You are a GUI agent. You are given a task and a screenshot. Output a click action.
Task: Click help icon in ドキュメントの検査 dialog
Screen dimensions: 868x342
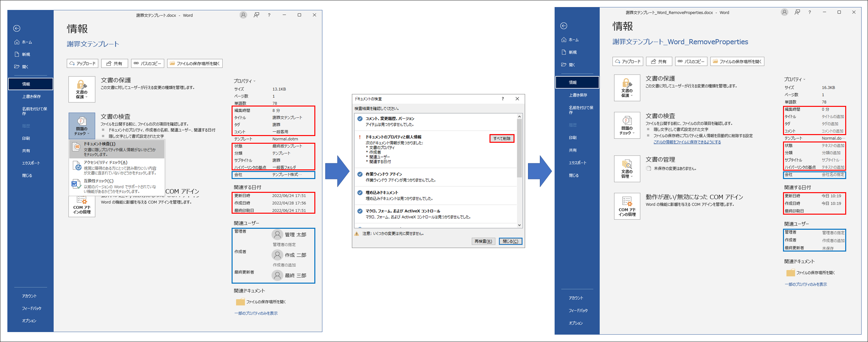503,99
